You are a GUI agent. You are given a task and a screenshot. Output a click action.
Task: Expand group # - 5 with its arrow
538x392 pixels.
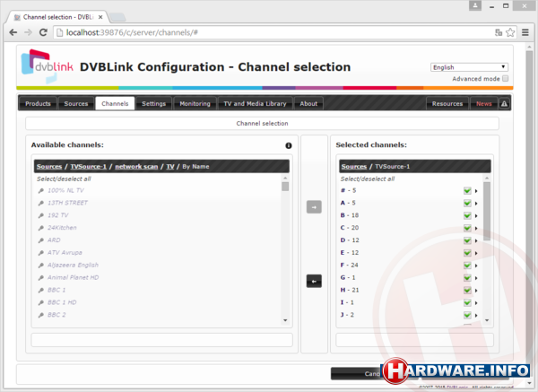coord(476,191)
